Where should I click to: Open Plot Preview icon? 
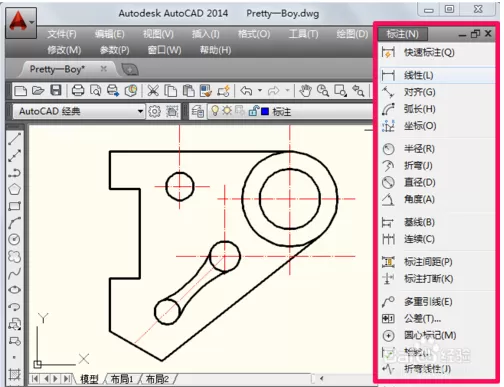(96, 91)
